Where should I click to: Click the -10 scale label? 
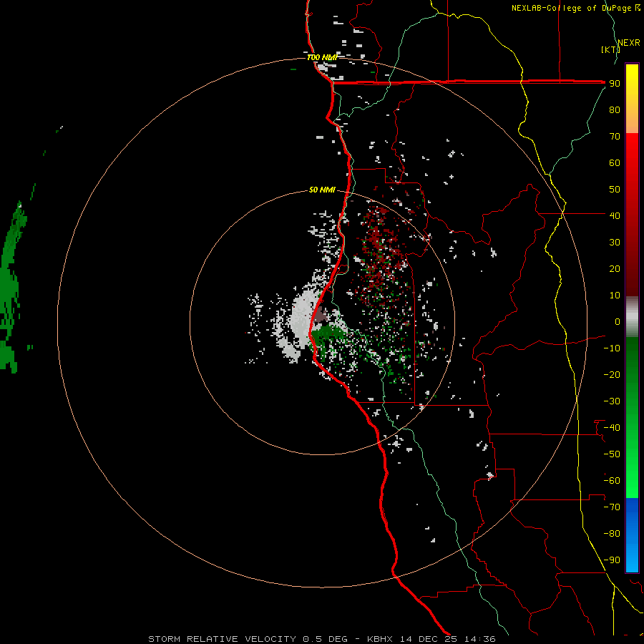[x=612, y=348]
